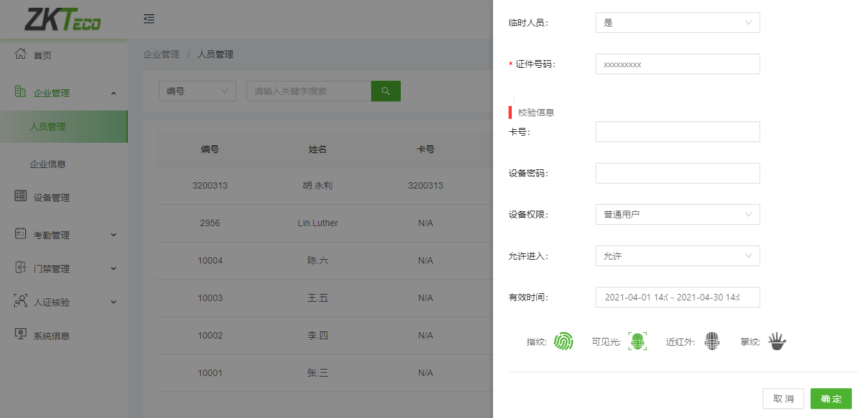Click the 确定 confirm button
Viewport: 868px width, 418px height.
click(831, 399)
